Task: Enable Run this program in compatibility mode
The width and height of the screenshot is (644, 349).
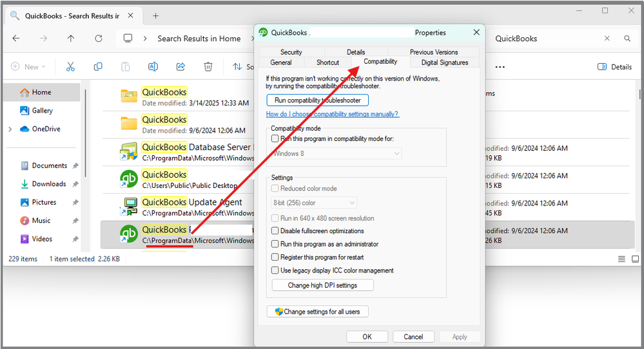Action: pos(275,138)
